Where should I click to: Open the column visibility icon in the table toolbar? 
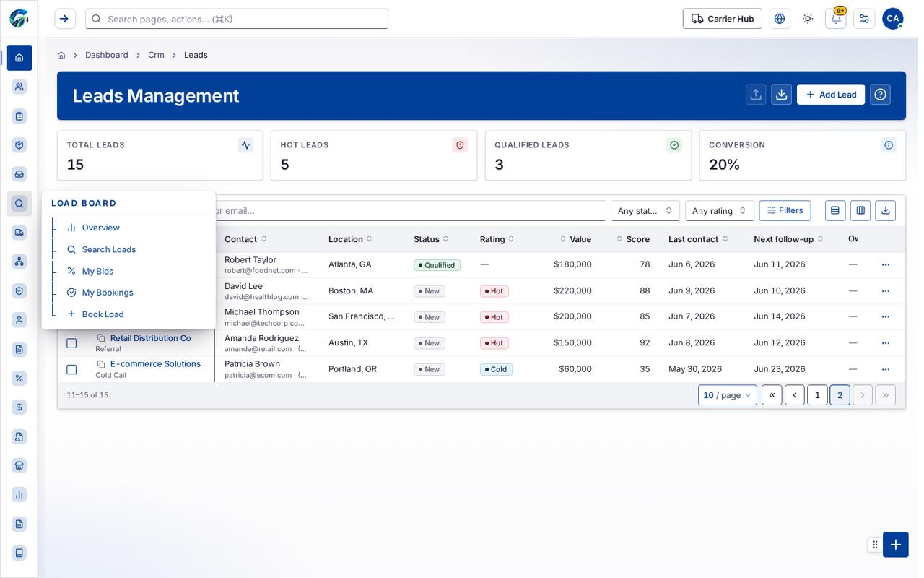coord(860,211)
